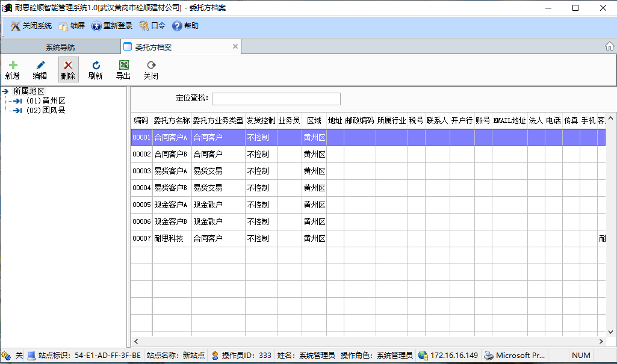Click the 新增 (Add) green plus icon
617x364 pixels.
coord(13,66)
